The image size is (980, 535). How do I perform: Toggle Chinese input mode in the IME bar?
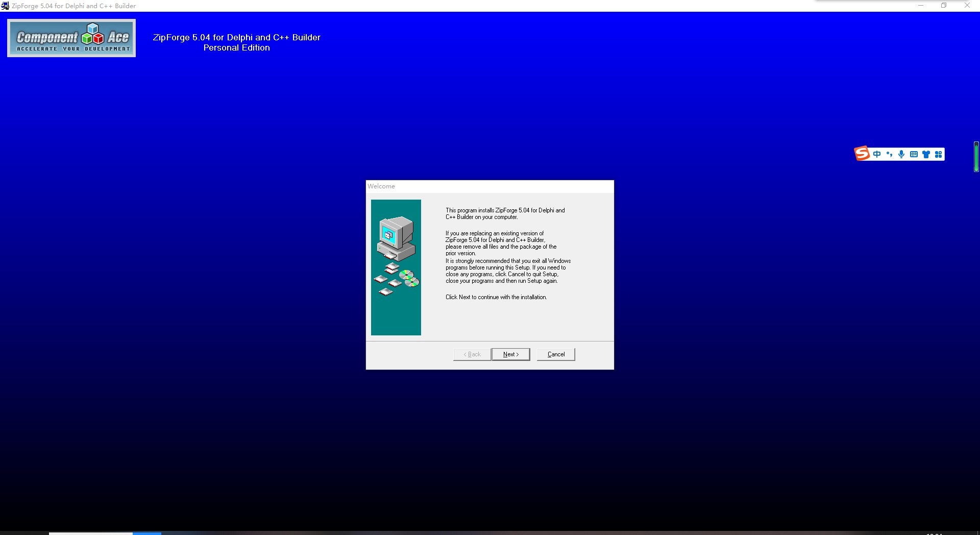pyautogui.click(x=877, y=154)
